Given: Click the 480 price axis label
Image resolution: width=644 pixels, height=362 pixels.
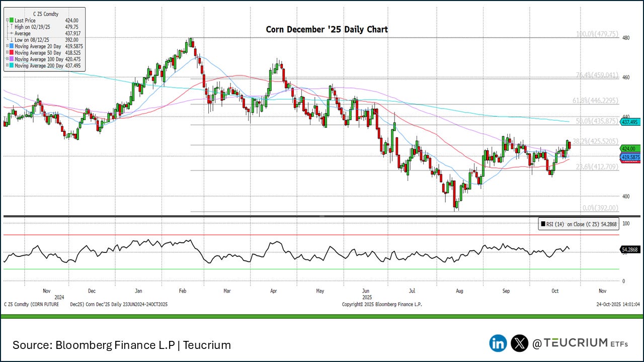Looking at the screenshot, I should click(x=625, y=38).
